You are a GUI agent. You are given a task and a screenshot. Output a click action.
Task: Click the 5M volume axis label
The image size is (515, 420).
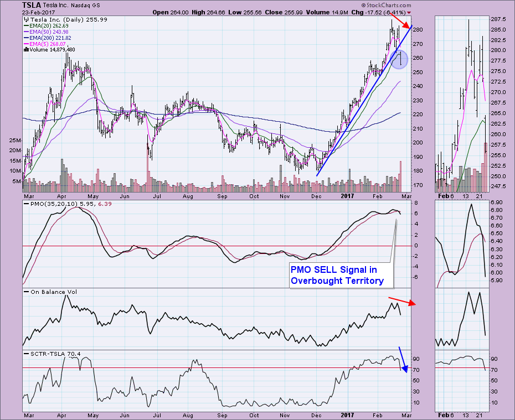tap(17, 182)
